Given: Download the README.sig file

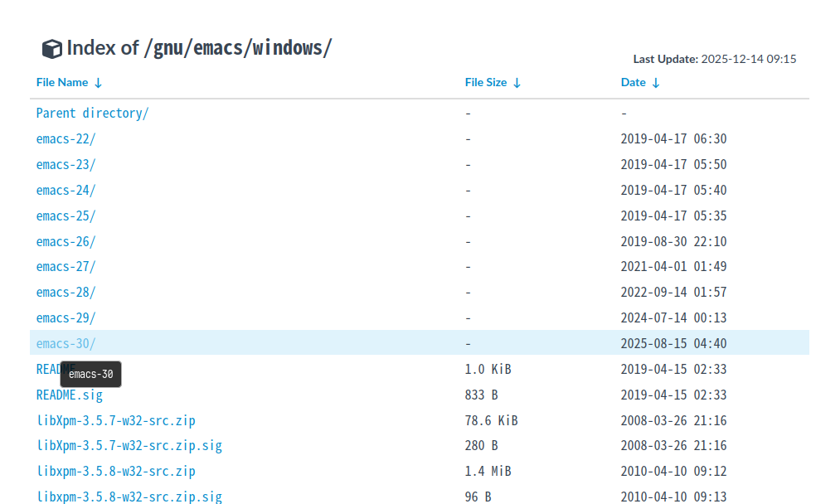Looking at the screenshot, I should click(x=69, y=395).
